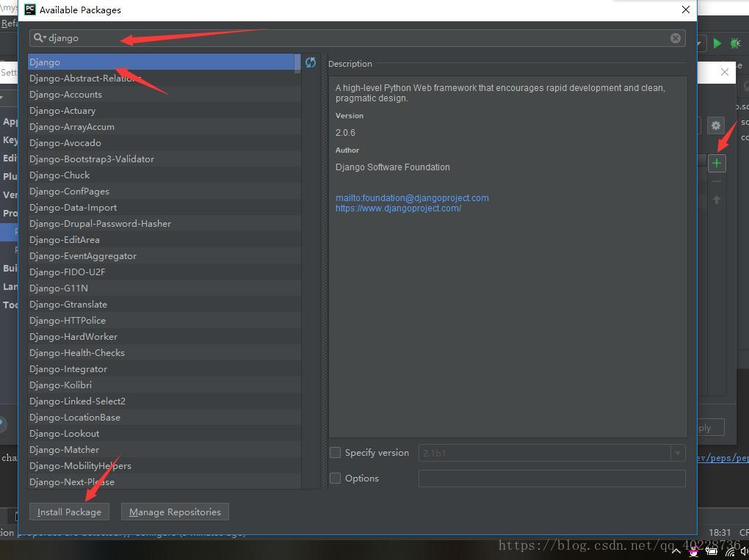The width and height of the screenshot is (749, 560).
Task: Select Django-Kolibri package
Action: 164,385
